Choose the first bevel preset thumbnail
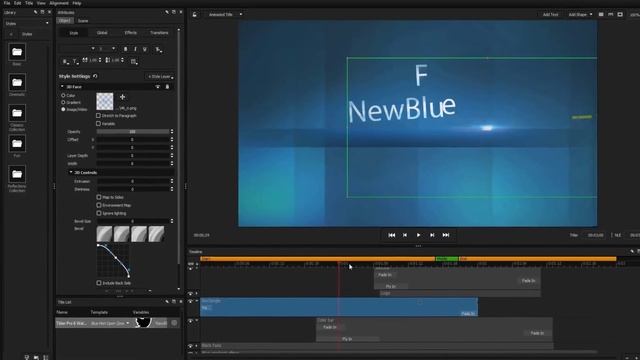The image size is (640, 360). coord(104,234)
